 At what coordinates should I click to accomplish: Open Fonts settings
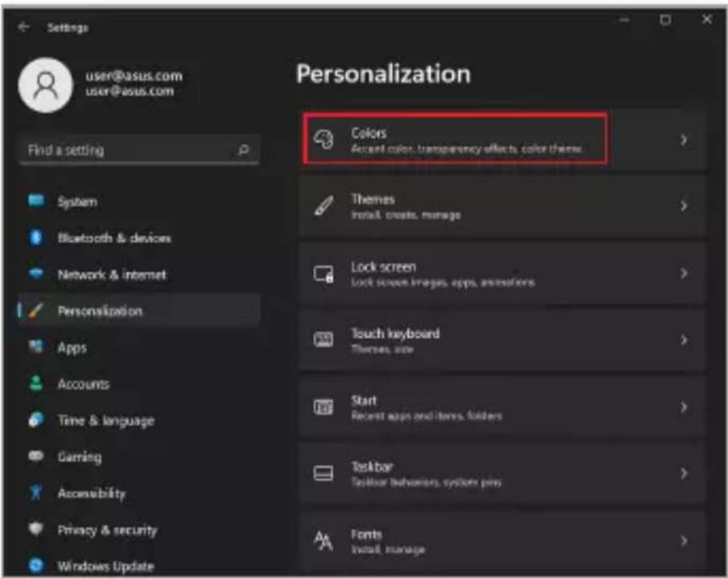click(x=502, y=540)
